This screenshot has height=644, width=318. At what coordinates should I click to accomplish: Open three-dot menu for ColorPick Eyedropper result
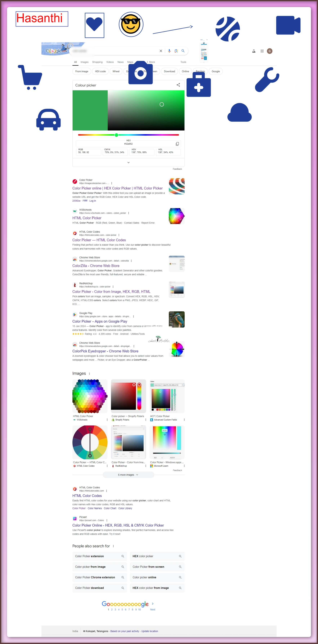tap(134, 346)
